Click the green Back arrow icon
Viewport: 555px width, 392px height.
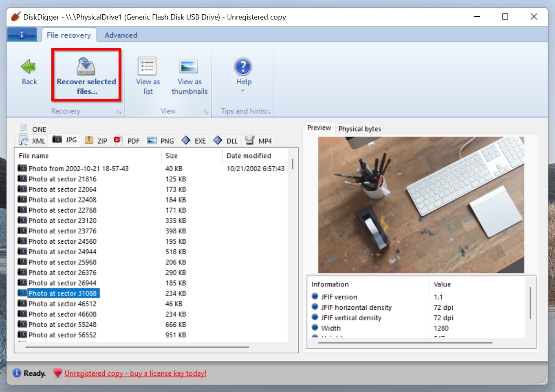29,66
